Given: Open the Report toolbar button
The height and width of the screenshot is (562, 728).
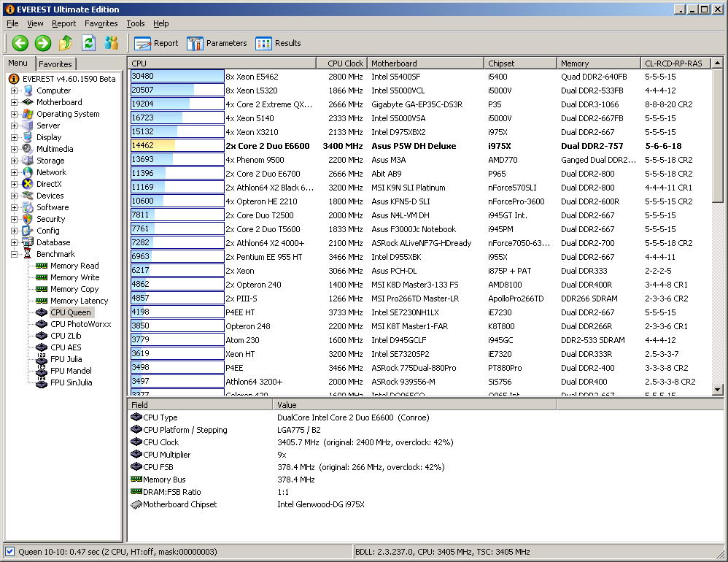Looking at the screenshot, I should pyautogui.click(x=156, y=43).
